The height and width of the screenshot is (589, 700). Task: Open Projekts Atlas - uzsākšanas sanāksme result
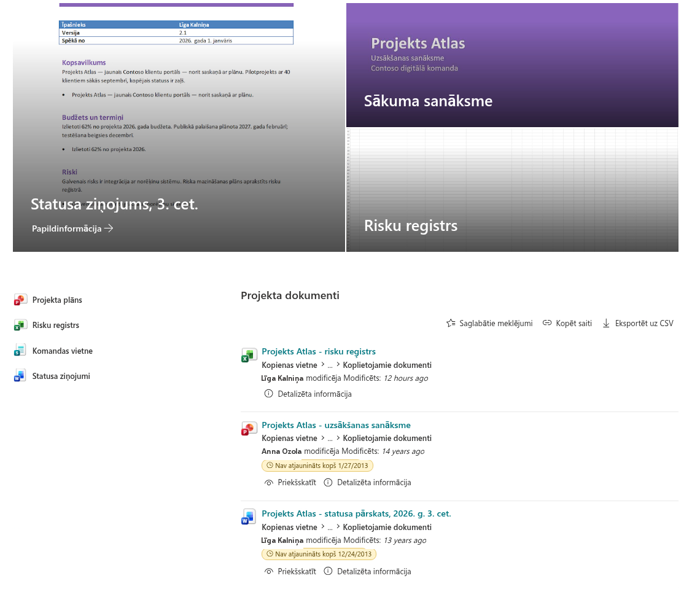336,425
